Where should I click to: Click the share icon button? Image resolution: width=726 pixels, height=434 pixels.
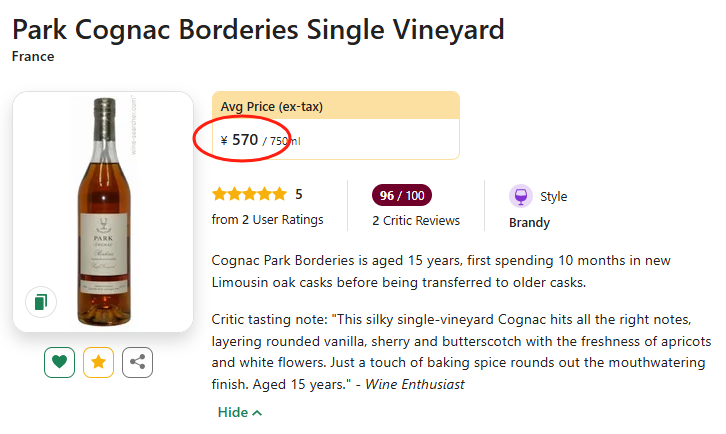coord(137,362)
